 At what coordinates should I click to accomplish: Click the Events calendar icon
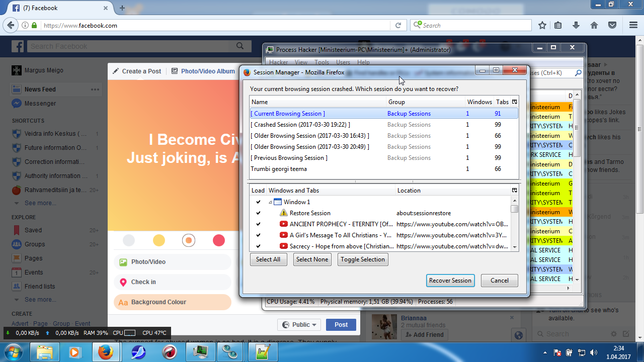17,273
